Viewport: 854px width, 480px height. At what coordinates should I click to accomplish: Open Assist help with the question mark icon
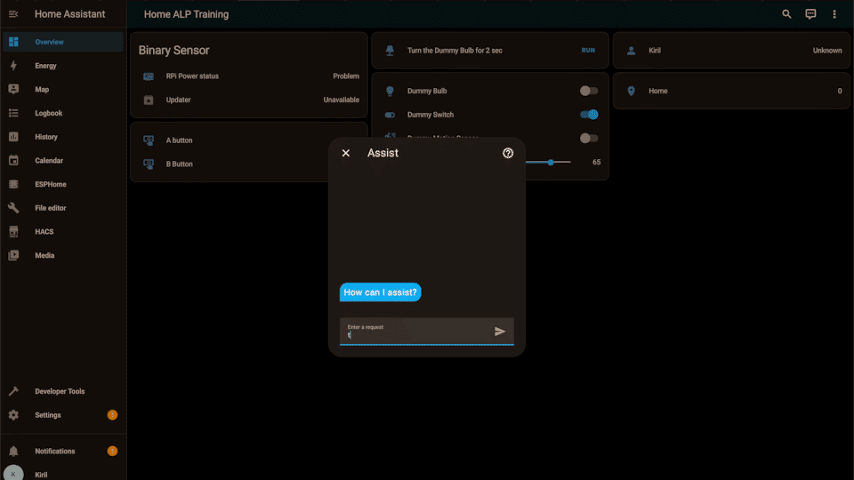508,153
